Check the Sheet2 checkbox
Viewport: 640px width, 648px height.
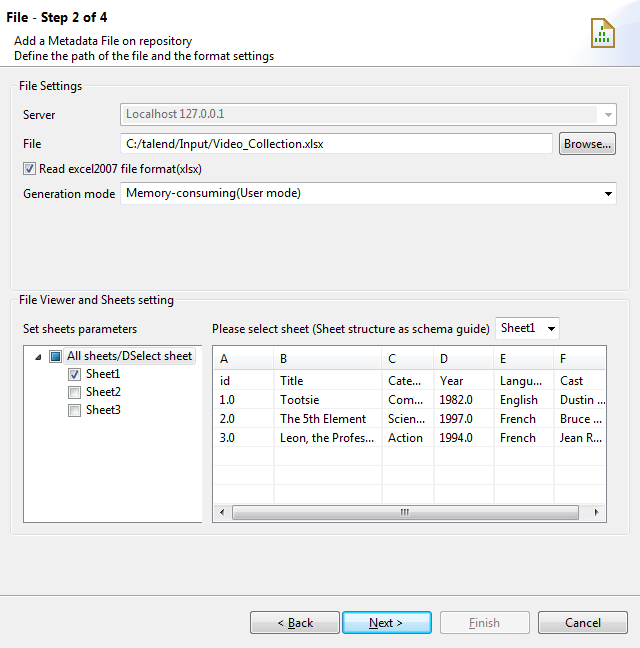point(75,392)
